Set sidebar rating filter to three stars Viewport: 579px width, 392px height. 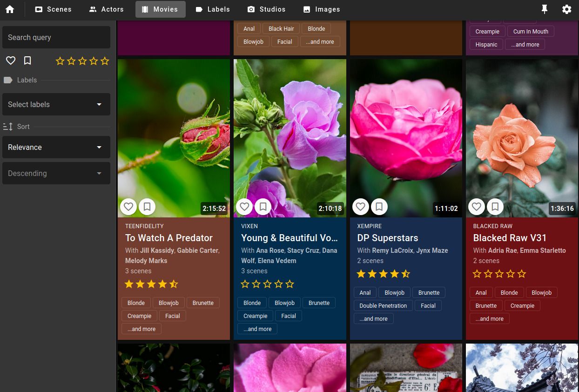coord(82,61)
